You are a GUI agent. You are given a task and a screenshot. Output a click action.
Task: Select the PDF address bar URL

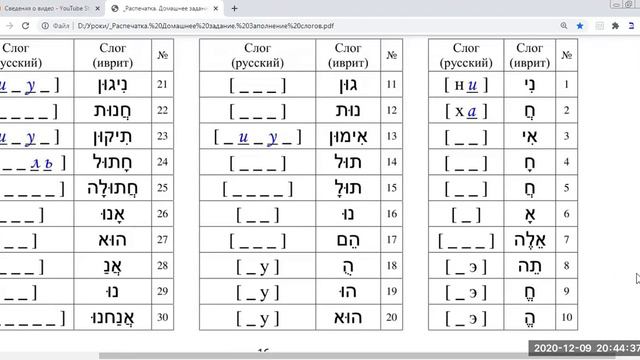tap(206, 26)
